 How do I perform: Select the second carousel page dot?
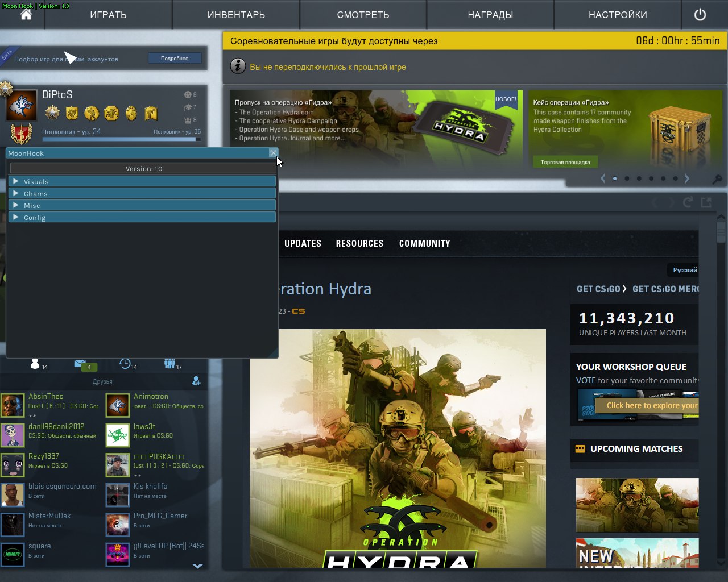[x=627, y=178]
